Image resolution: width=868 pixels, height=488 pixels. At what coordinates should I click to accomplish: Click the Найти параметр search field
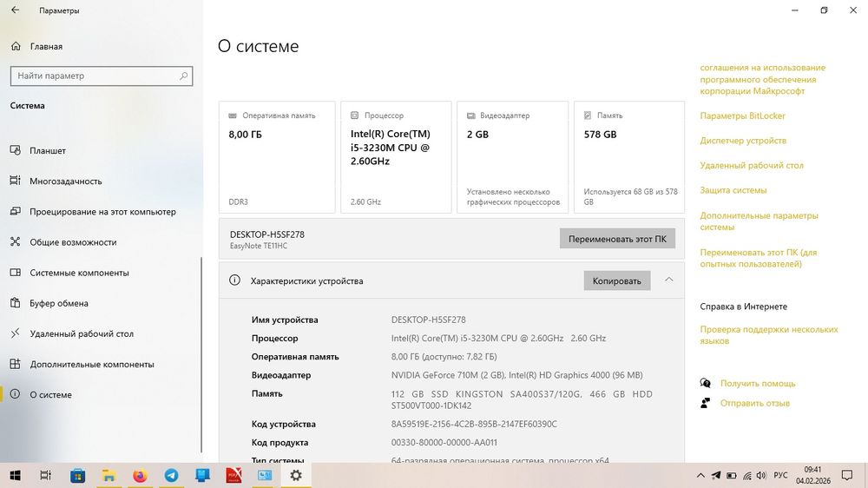[102, 76]
